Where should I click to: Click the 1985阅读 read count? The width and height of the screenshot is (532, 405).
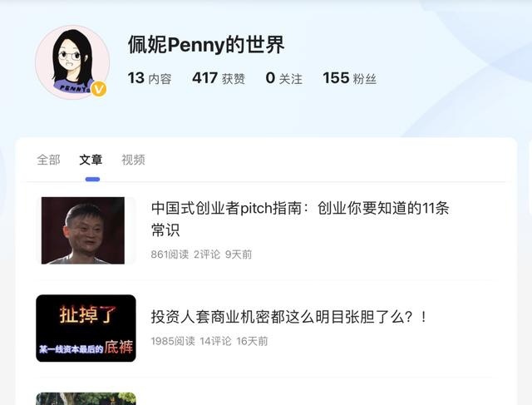tap(173, 341)
